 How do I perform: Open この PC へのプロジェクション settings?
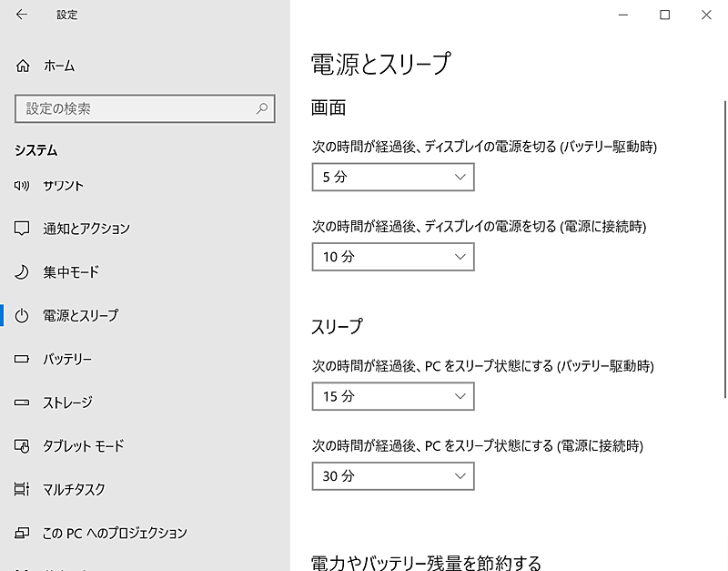point(115,533)
